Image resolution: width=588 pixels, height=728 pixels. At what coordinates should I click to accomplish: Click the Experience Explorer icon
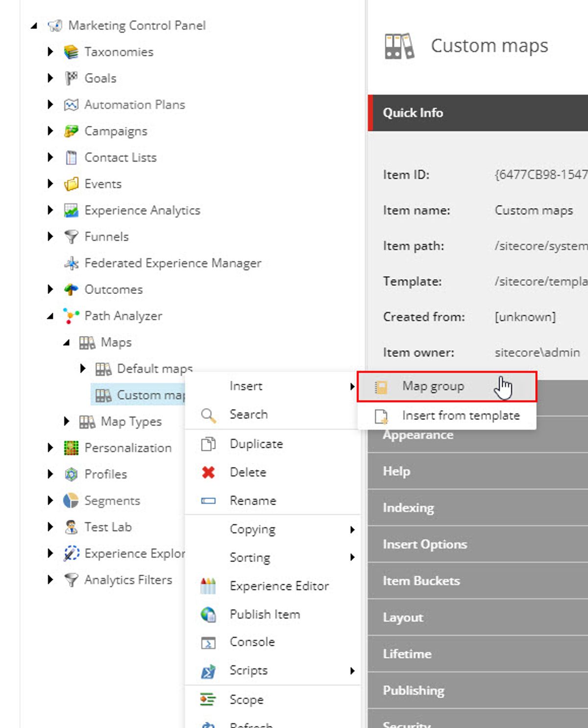click(x=72, y=554)
